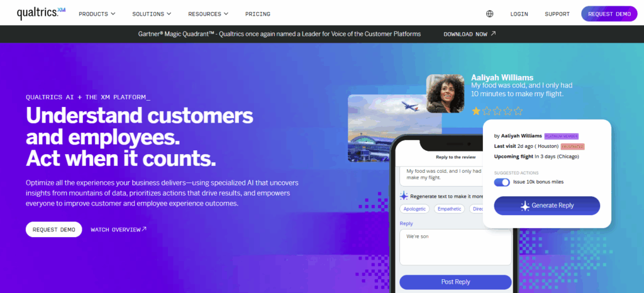This screenshot has width=644, height=293.
Task: Click the white Request Demo hero button
Action: [54, 229]
